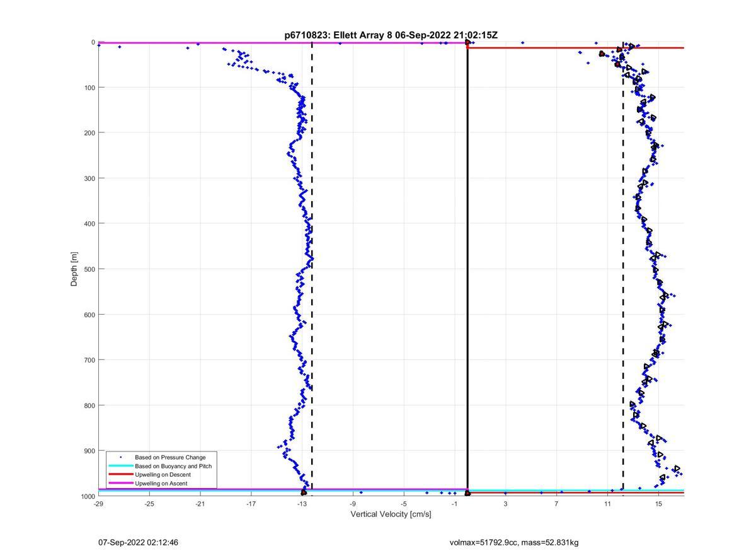Viewport: 756px width, 558px height.
Task: Click the depth tick label "700"
Action: click(x=89, y=360)
